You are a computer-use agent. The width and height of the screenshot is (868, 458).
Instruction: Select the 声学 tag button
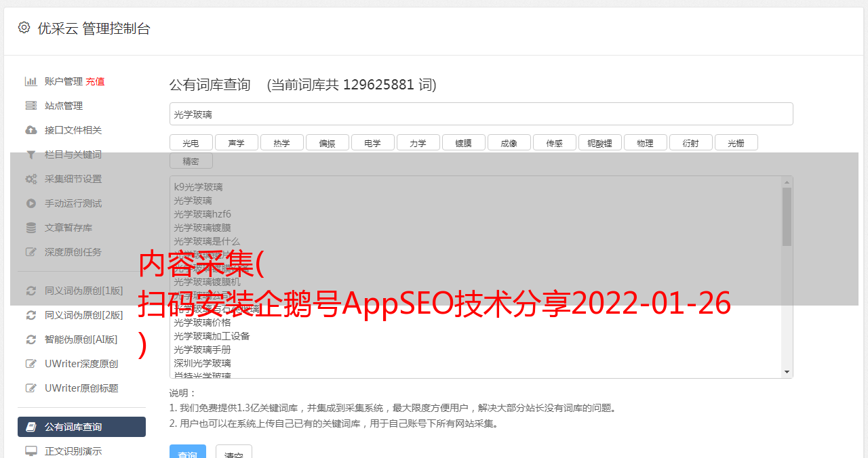[236, 142]
